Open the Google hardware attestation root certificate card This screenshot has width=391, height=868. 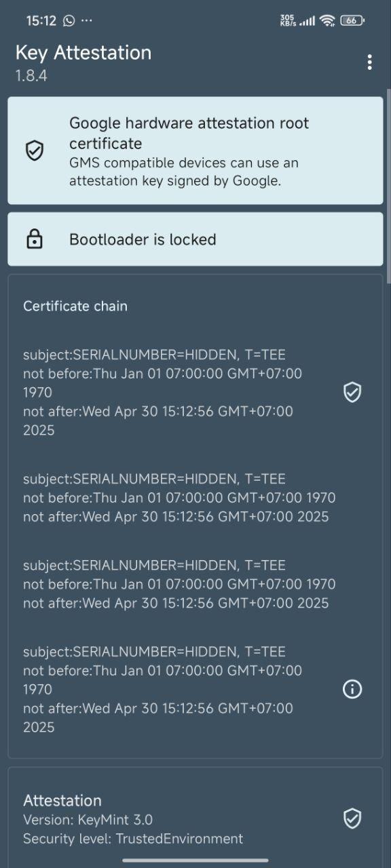pos(195,151)
